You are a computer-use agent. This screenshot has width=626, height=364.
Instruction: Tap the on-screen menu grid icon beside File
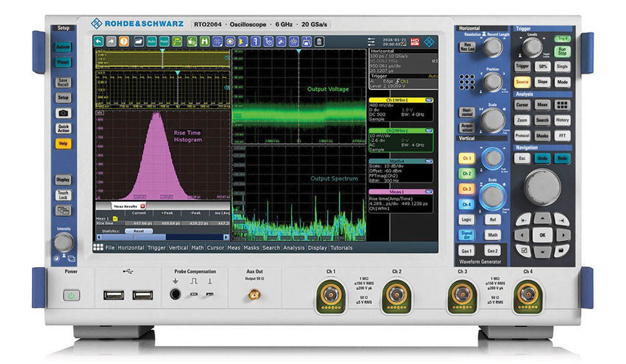click(98, 247)
